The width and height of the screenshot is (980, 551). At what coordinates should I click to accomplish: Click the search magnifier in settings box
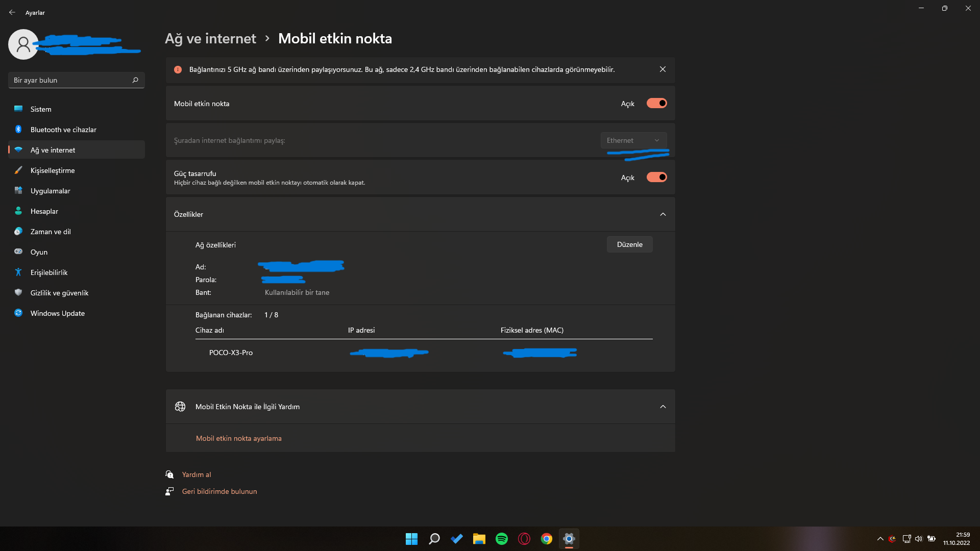pos(135,80)
